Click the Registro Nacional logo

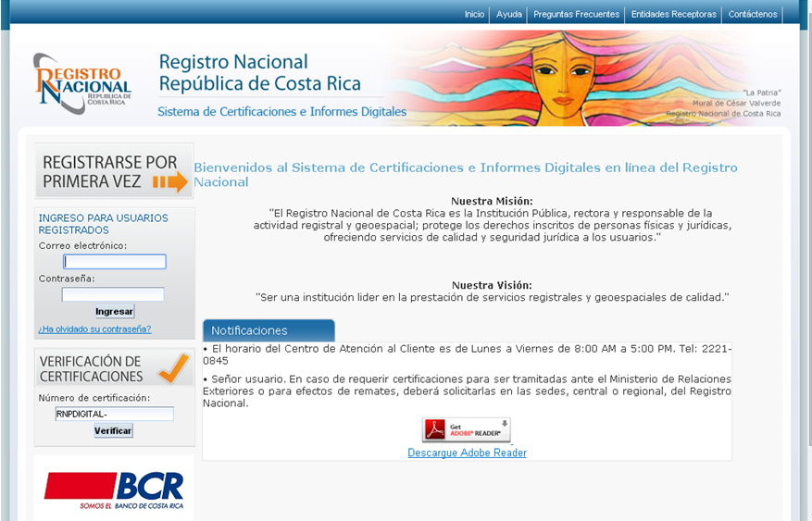point(82,84)
